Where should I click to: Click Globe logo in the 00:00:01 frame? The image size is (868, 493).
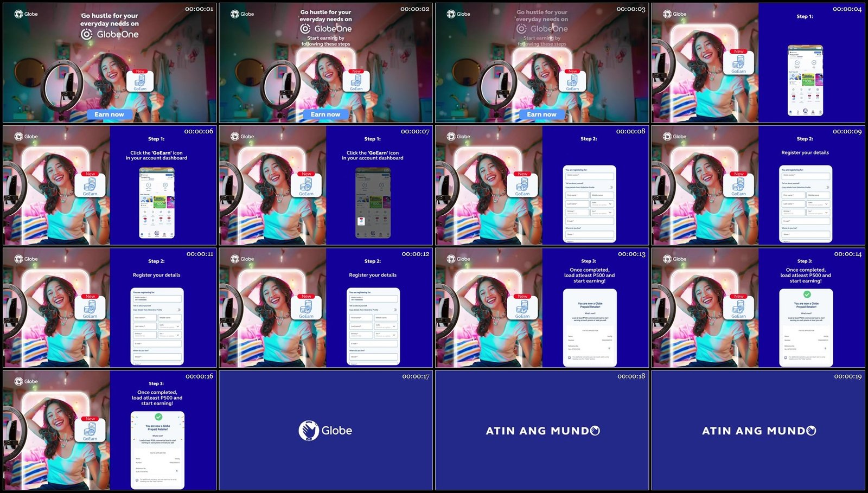tap(26, 14)
